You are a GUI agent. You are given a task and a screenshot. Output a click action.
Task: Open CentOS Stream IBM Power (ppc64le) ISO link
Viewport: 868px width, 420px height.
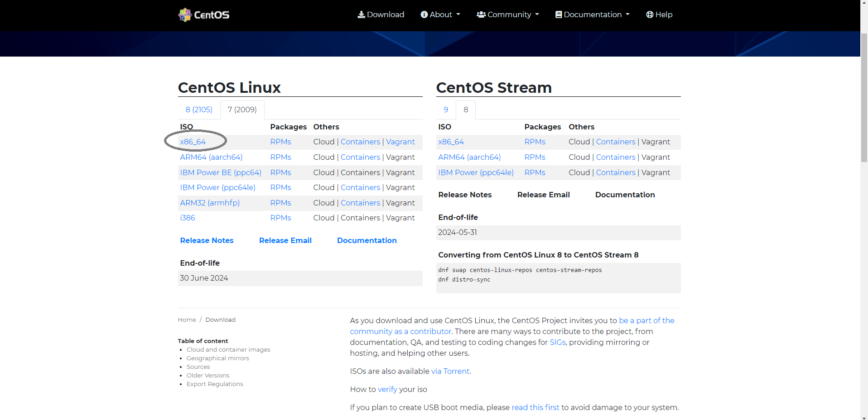[476, 172]
